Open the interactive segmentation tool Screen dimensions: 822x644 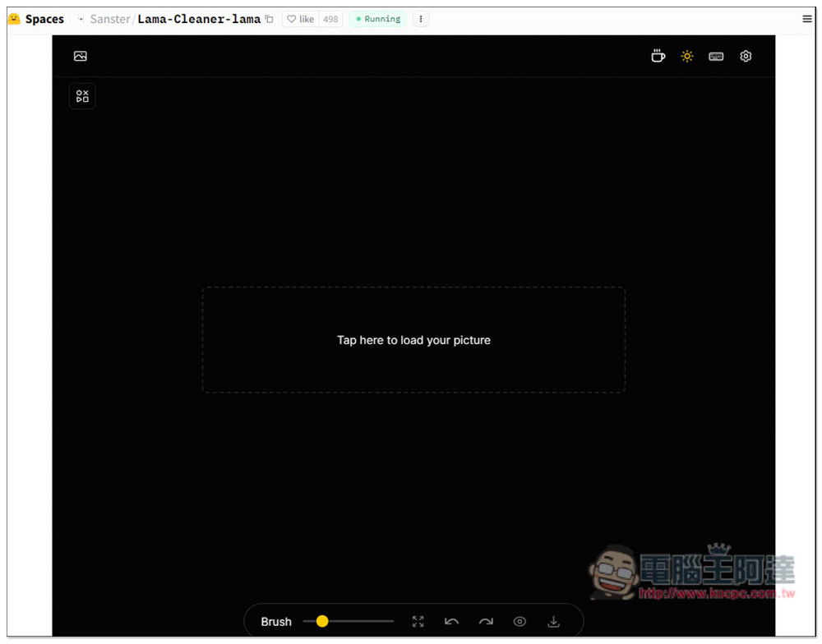[x=82, y=96]
